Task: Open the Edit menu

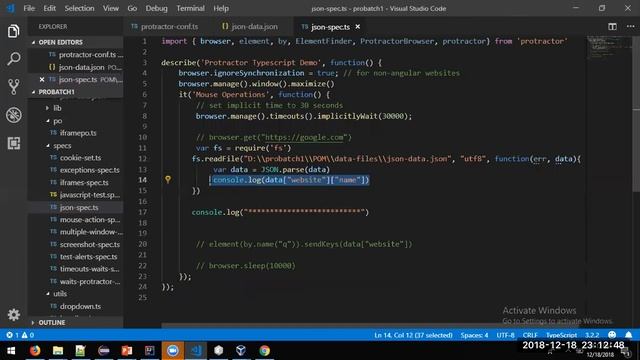Action: 49,8
